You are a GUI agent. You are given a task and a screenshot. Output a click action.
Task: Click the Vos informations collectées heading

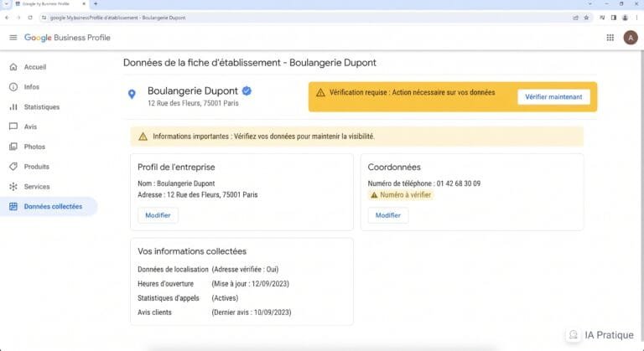point(192,251)
